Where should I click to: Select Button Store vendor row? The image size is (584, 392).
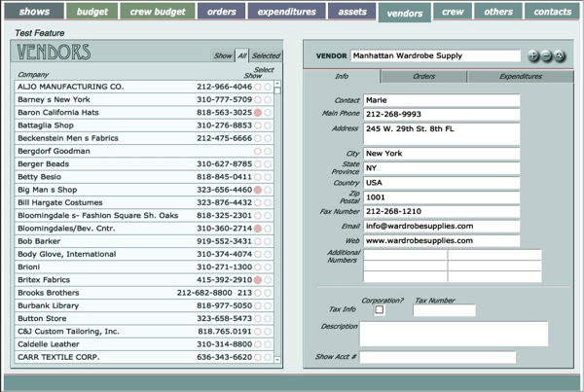(x=144, y=319)
